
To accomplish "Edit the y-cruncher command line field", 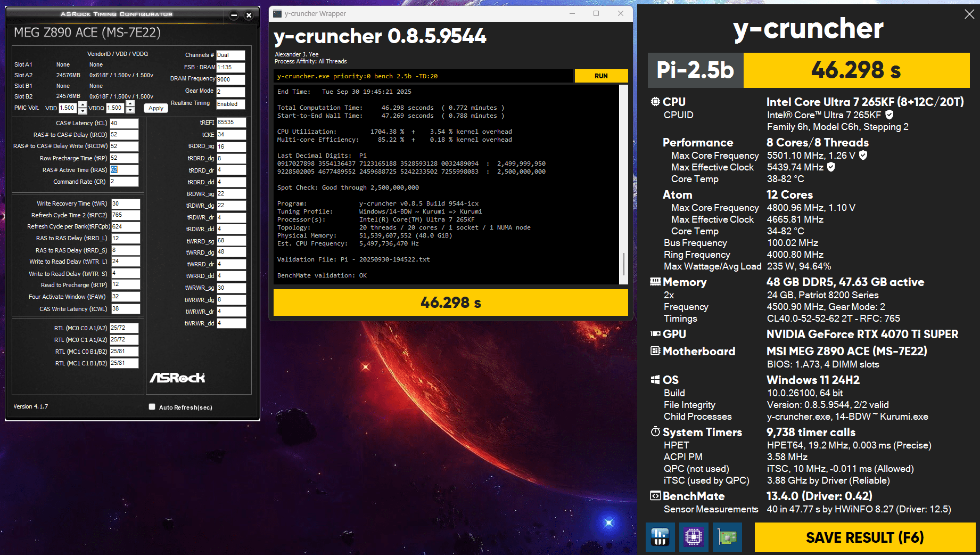I will (423, 76).
